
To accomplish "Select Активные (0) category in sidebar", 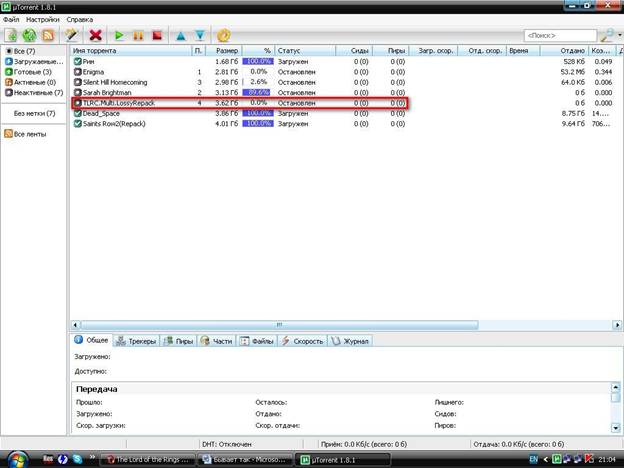I will point(34,82).
